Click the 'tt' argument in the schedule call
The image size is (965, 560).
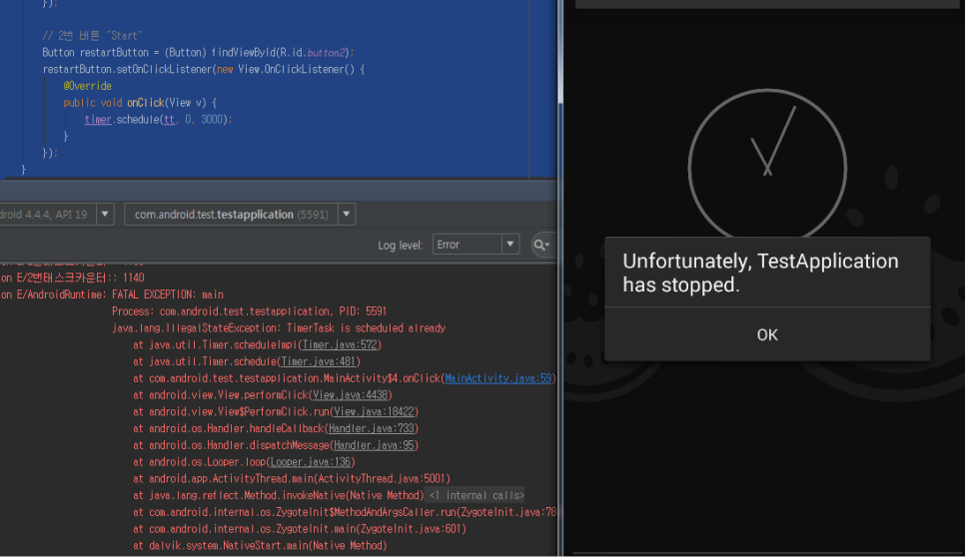[169, 119]
